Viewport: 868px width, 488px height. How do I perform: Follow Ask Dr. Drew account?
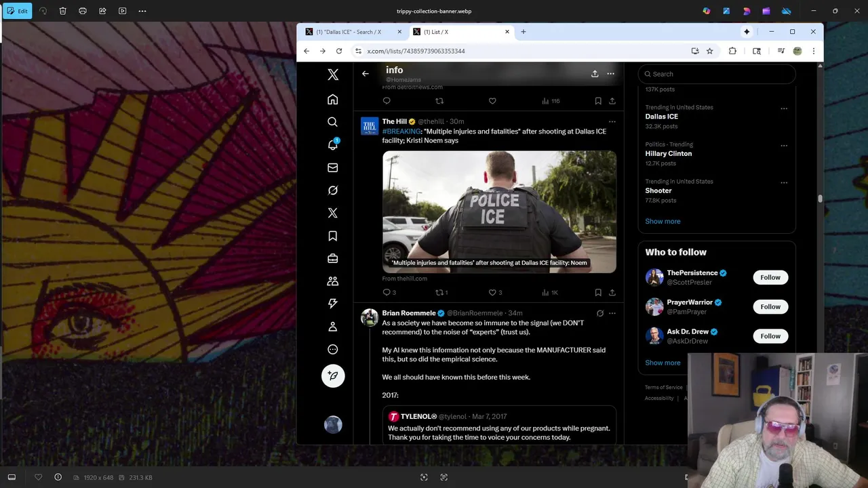tap(770, 336)
